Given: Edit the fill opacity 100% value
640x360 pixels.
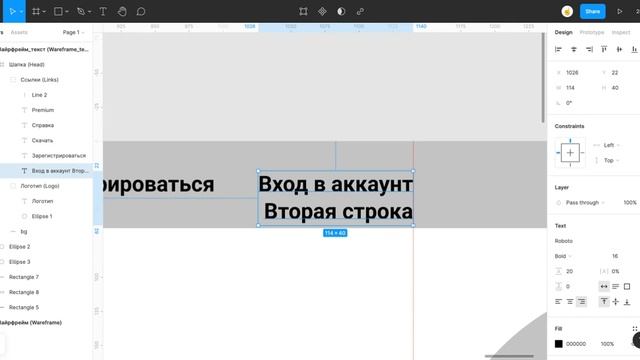Looking at the screenshot, I should click(607, 344).
